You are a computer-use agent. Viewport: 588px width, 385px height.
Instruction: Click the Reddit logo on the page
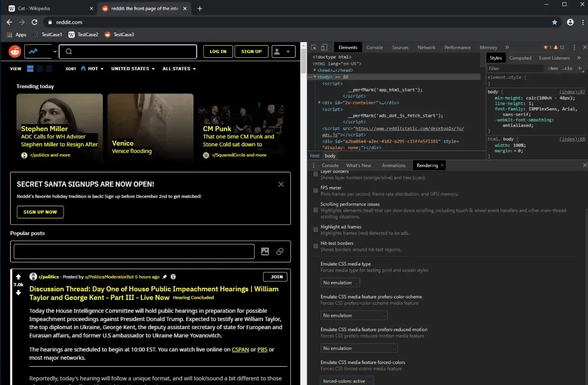click(x=15, y=51)
